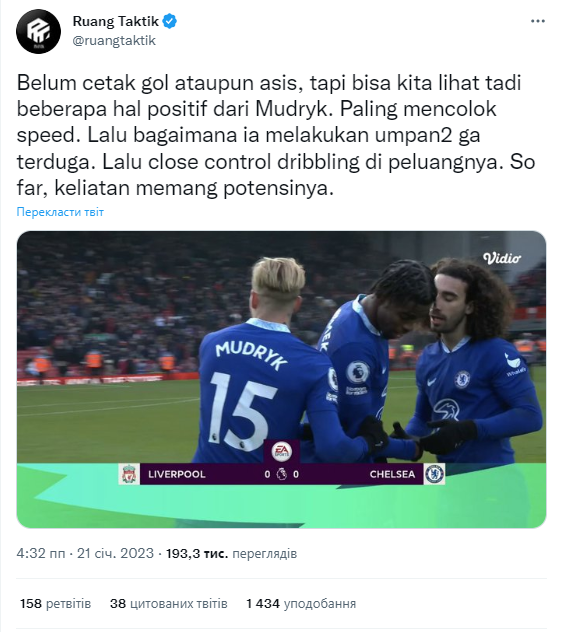The height and width of the screenshot is (632, 561).
Task: Click the Liverpool club crest icon
Action: click(x=129, y=474)
